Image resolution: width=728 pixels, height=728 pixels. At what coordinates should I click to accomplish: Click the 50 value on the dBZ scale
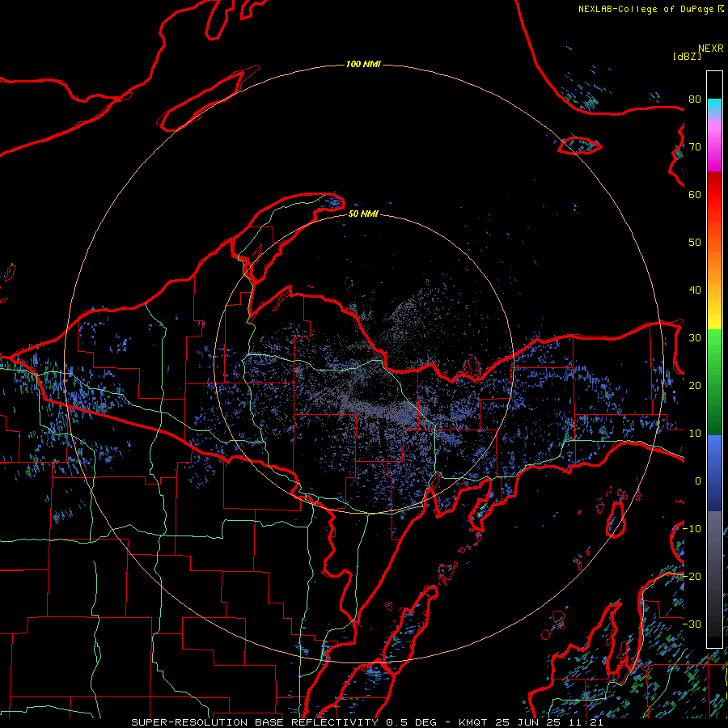coord(695,243)
